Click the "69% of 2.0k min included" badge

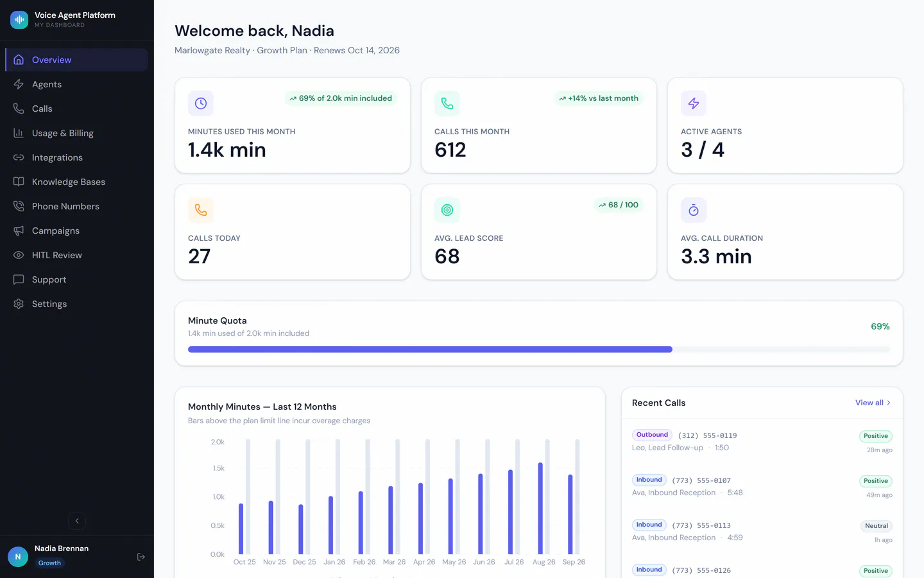pos(341,98)
